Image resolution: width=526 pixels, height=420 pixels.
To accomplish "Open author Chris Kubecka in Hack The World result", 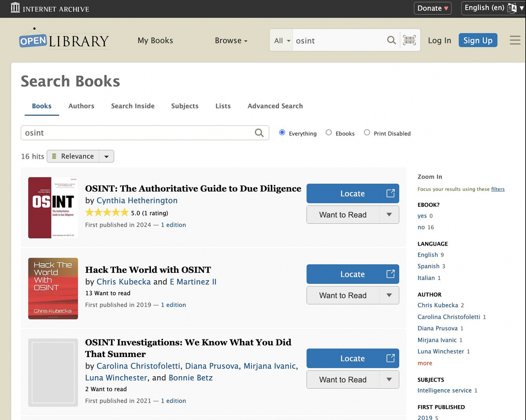I will point(124,282).
